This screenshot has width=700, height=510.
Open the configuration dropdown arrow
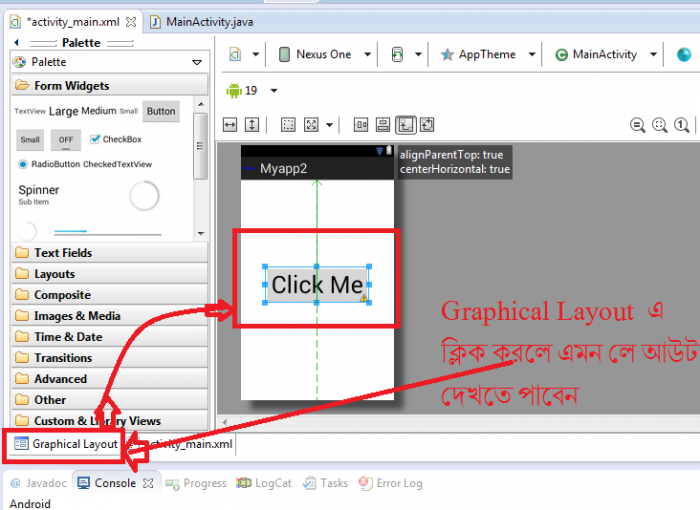tap(256, 54)
